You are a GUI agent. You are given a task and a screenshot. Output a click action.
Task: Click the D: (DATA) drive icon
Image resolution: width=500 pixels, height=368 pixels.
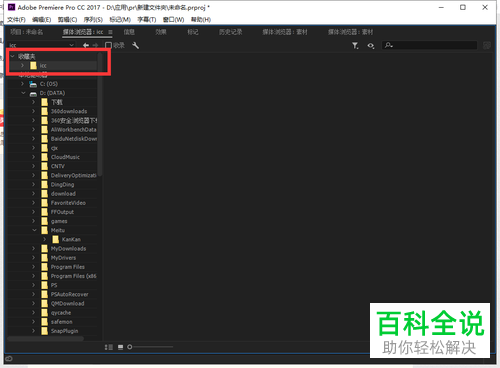(33, 93)
